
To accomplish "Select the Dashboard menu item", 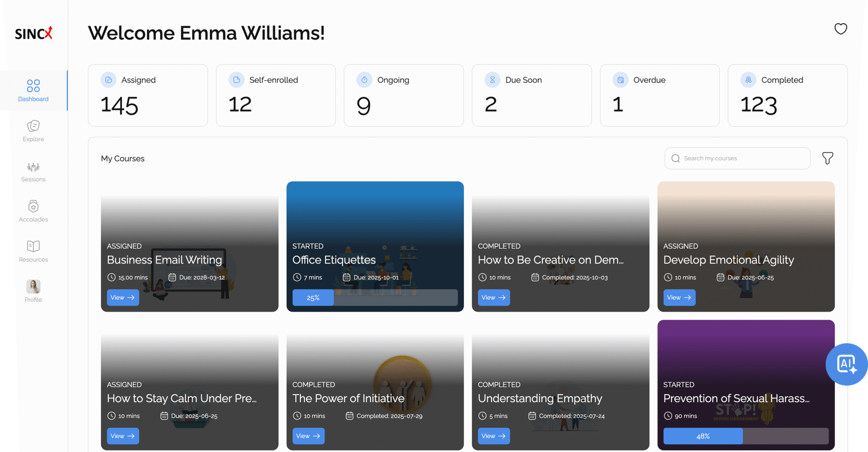I will (33, 91).
